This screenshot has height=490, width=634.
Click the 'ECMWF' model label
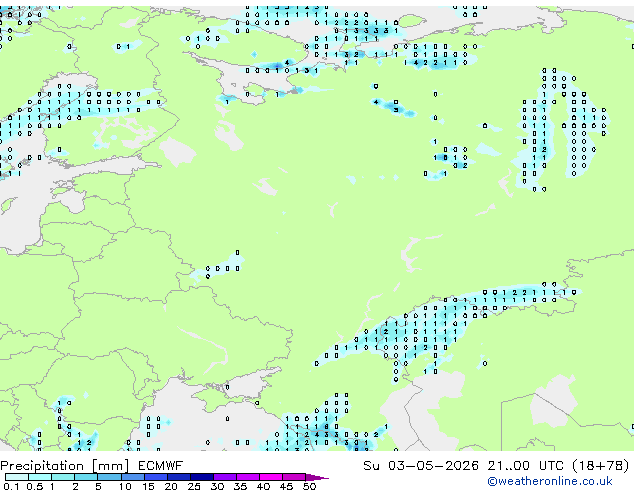(161, 466)
